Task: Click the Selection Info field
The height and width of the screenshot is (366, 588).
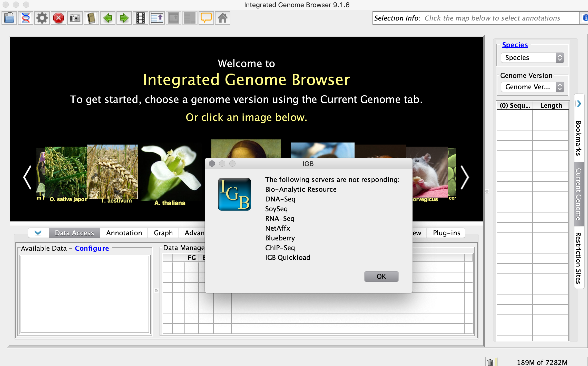Action: [476, 18]
